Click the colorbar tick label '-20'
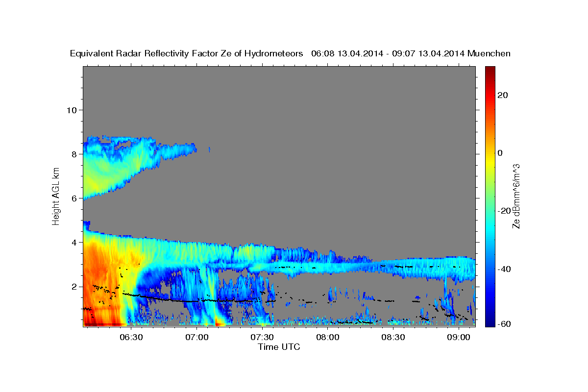588x392 pixels. (504, 211)
